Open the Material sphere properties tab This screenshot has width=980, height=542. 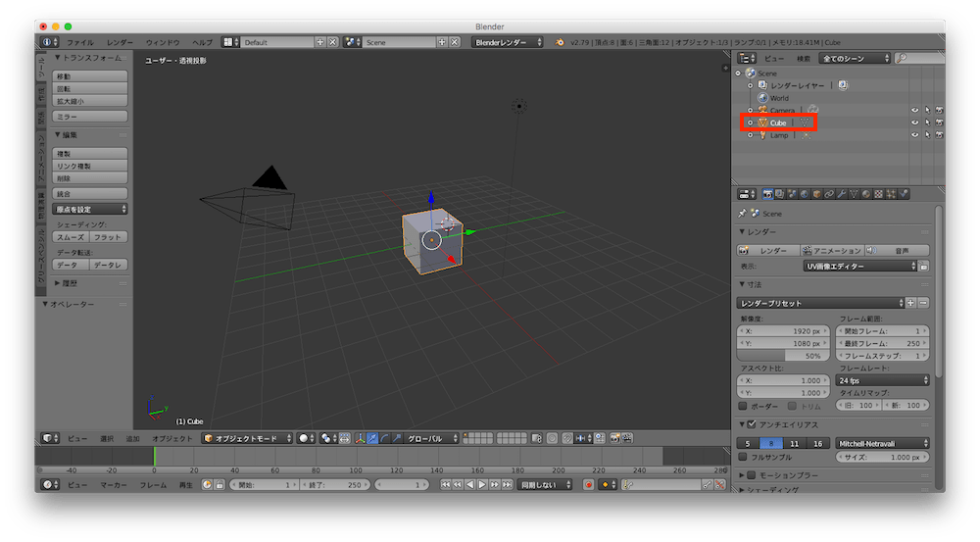(x=866, y=194)
